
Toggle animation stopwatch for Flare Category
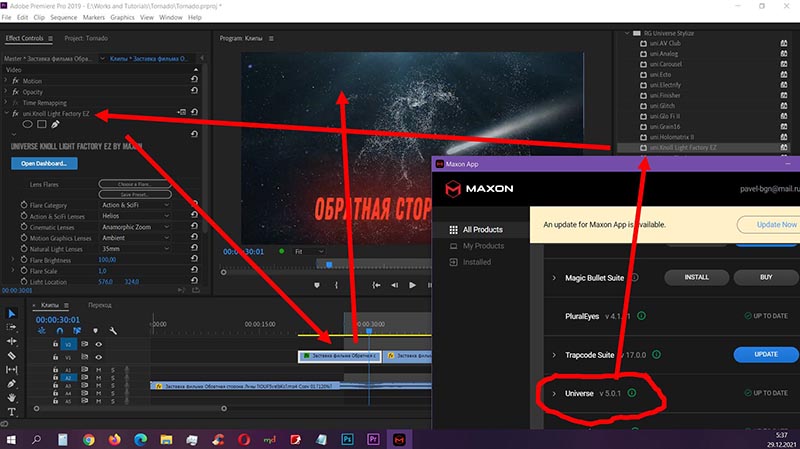(24, 205)
